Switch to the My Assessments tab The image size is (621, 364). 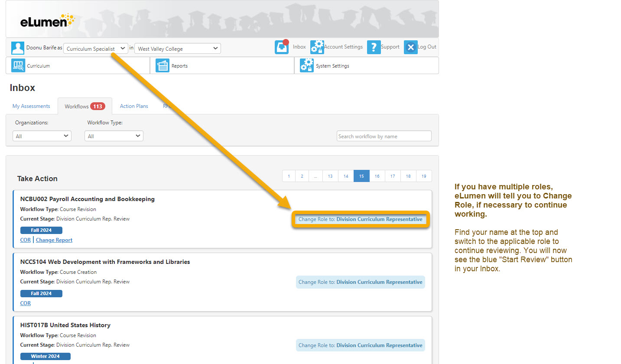tap(31, 106)
